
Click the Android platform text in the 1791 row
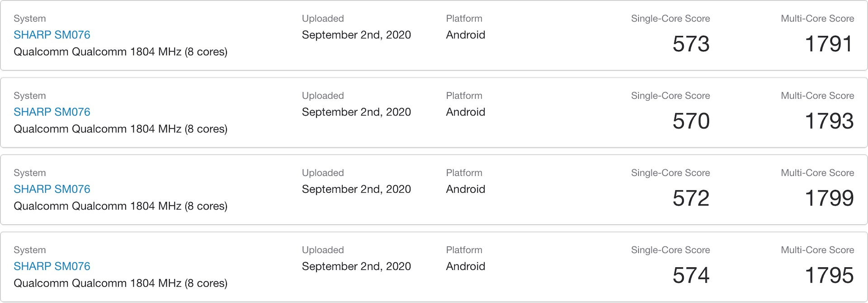[x=465, y=35]
